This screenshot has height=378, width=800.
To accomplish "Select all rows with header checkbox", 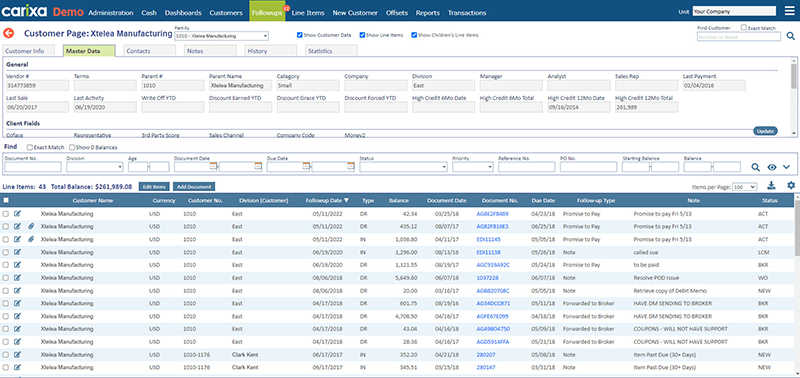I will (x=6, y=200).
